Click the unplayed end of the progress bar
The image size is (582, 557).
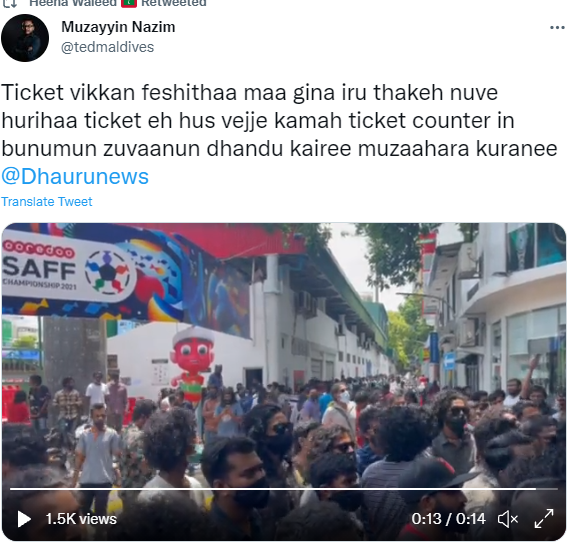pyautogui.click(x=547, y=489)
